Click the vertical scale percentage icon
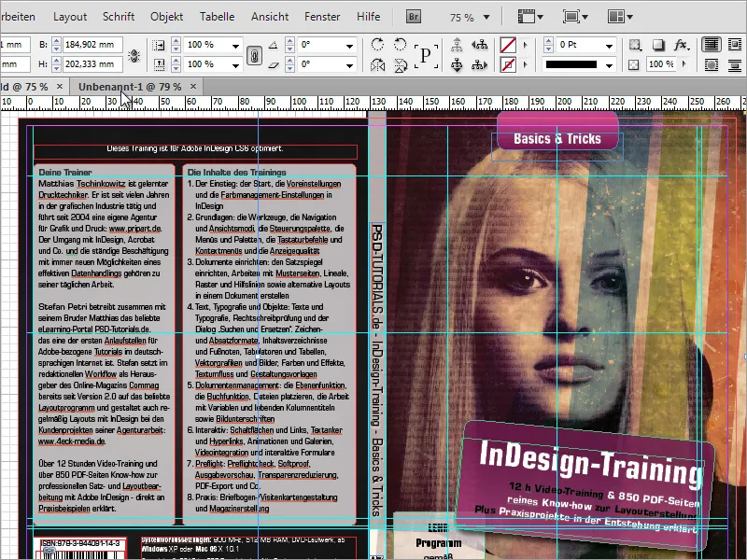This screenshot has height=560, width=747. 158,64
